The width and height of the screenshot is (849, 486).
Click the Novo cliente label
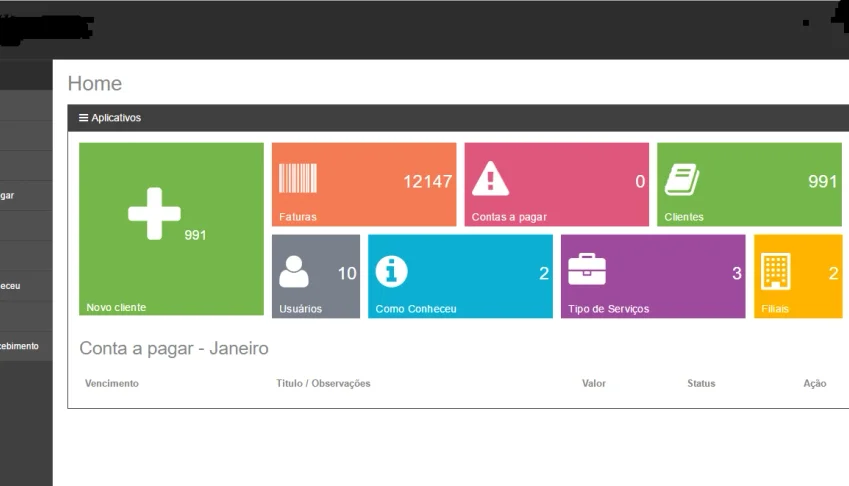pyautogui.click(x=116, y=307)
